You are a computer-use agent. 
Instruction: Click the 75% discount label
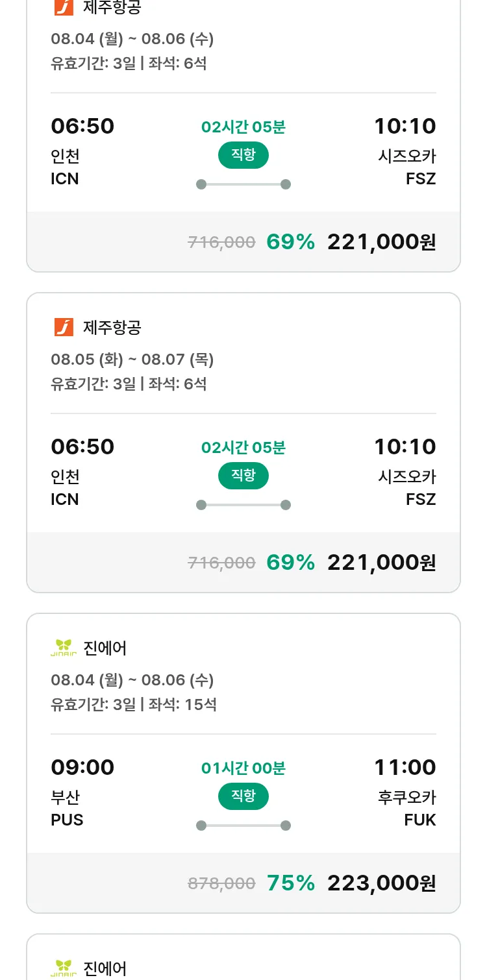[291, 883]
